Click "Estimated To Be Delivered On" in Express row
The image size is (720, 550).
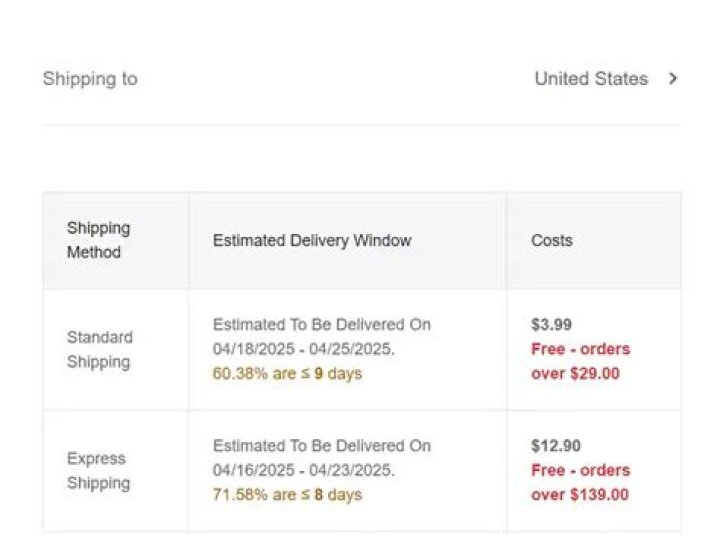point(322,445)
